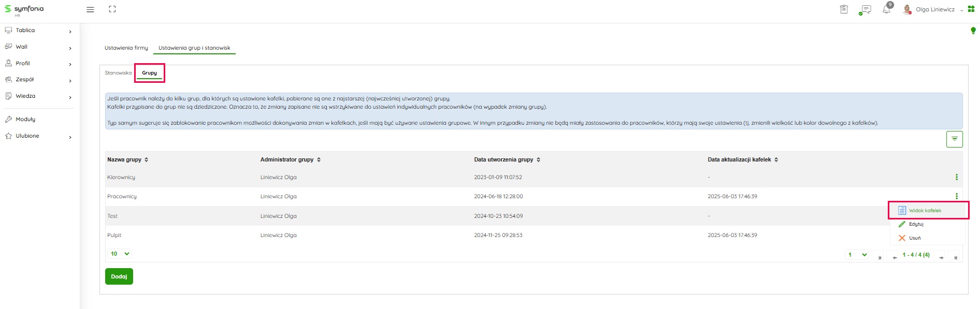Switch to Ustawienia firmy tab
This screenshot has height=309, width=980.
(126, 48)
